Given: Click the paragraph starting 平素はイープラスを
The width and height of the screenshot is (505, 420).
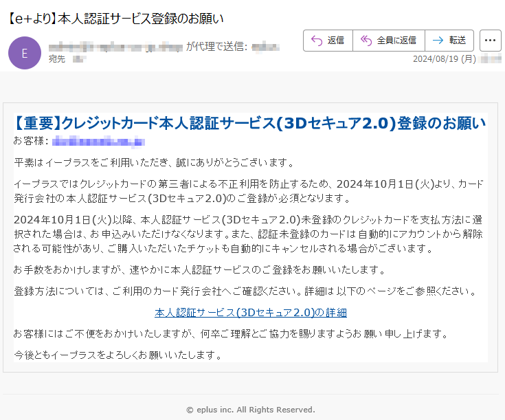Looking at the screenshot, I should 155,162.
